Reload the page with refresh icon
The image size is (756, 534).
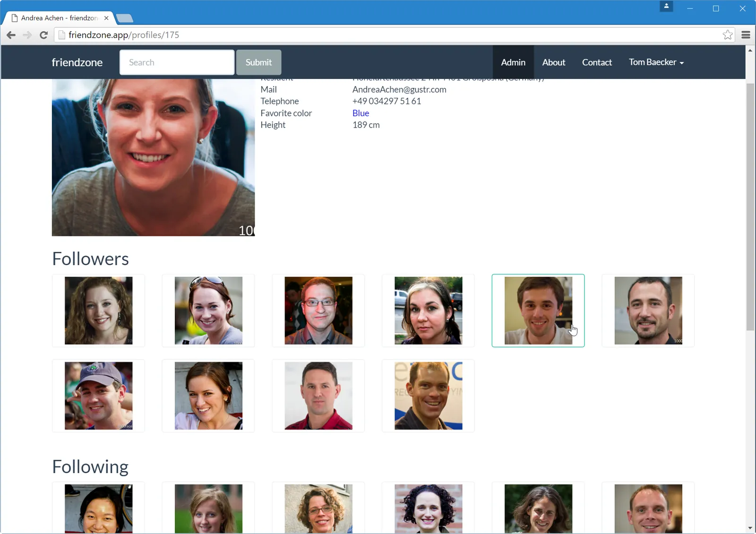click(x=43, y=35)
